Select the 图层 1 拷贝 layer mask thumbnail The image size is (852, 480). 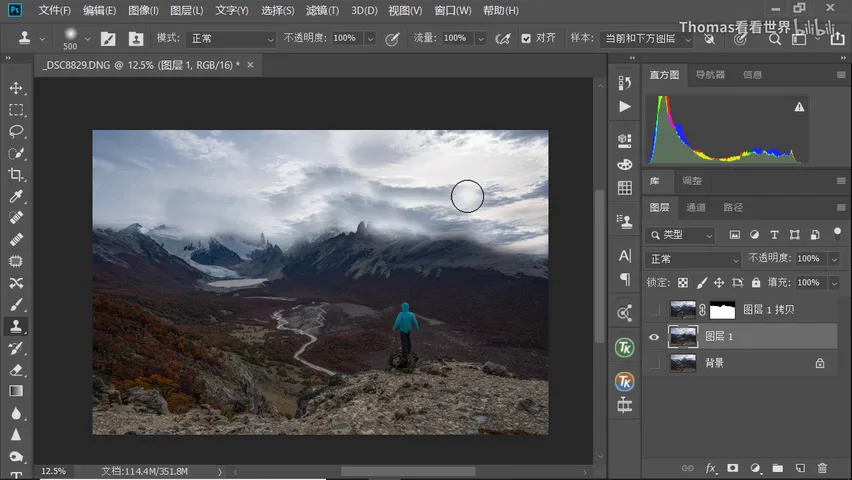coord(723,310)
